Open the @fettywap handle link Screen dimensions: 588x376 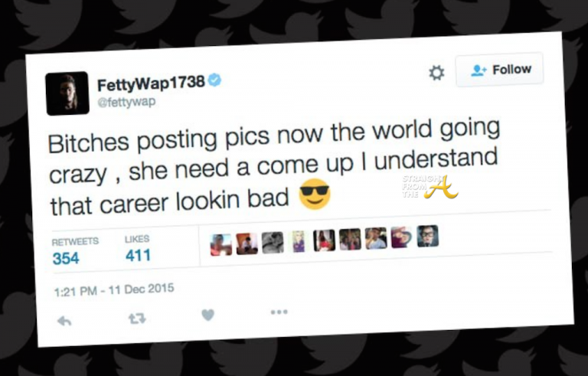click(126, 102)
